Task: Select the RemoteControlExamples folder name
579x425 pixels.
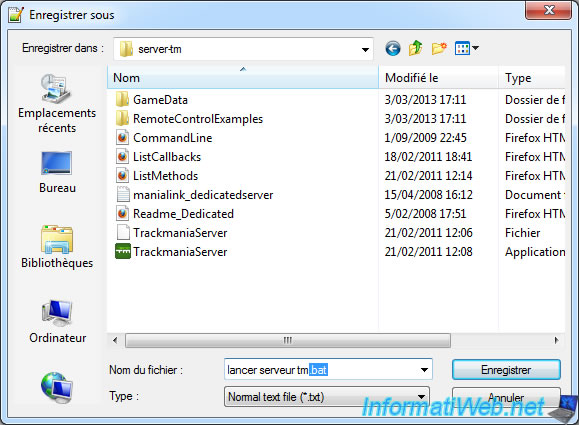Action: click(198, 119)
